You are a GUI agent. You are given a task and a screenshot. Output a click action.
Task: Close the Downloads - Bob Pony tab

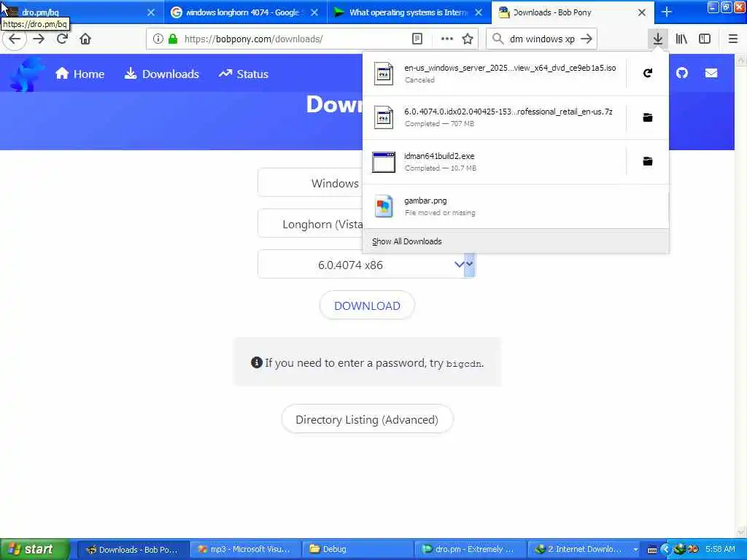(642, 12)
